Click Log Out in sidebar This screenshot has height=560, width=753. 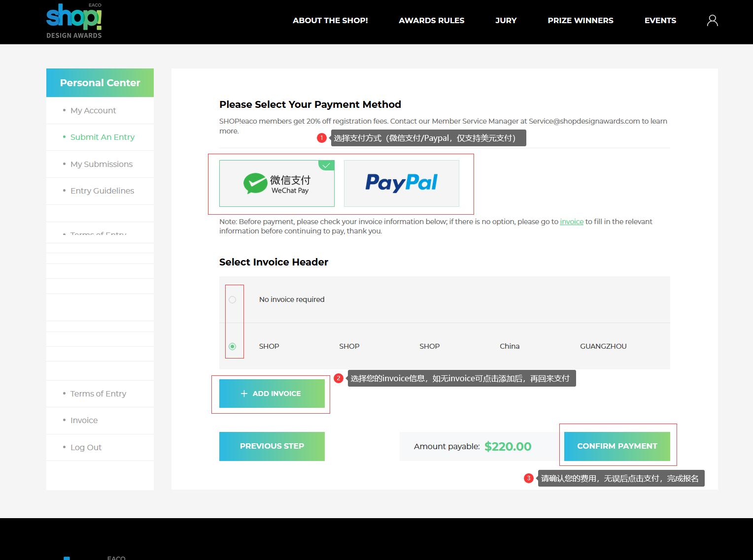(86, 448)
